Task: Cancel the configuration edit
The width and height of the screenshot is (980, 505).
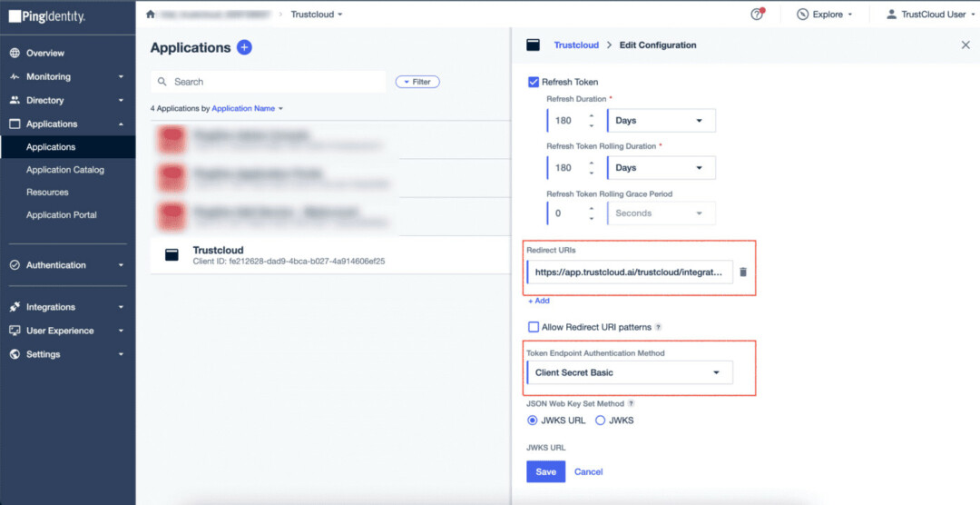Action: click(588, 471)
